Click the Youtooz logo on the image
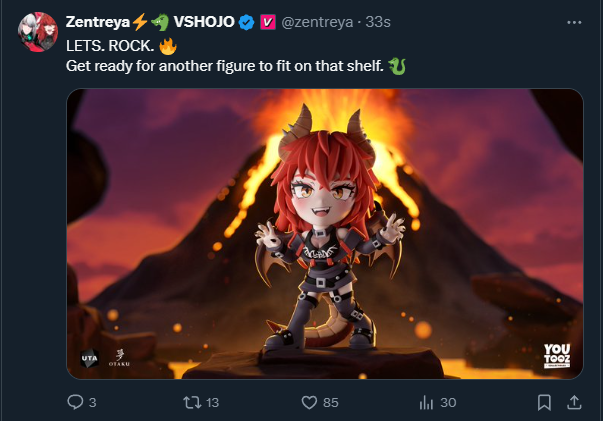Image resolution: width=603 pixels, height=421 pixels. click(x=557, y=356)
